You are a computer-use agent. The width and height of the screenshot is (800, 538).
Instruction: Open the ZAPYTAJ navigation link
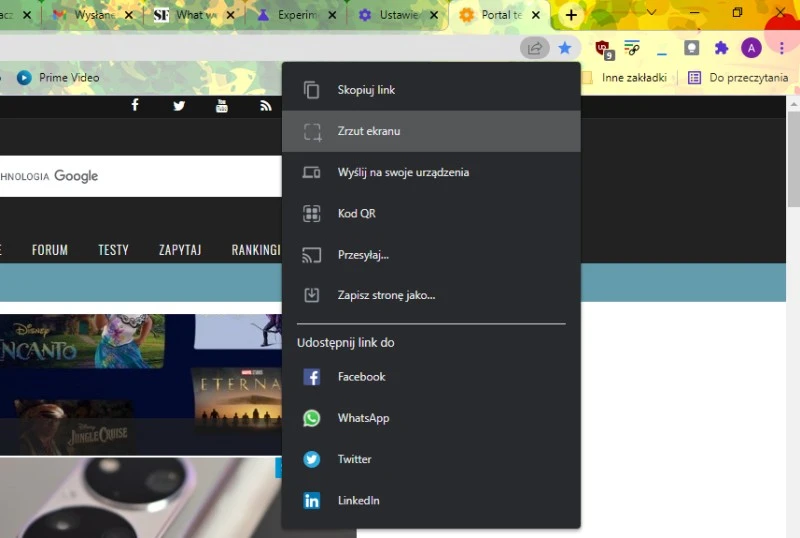180,250
